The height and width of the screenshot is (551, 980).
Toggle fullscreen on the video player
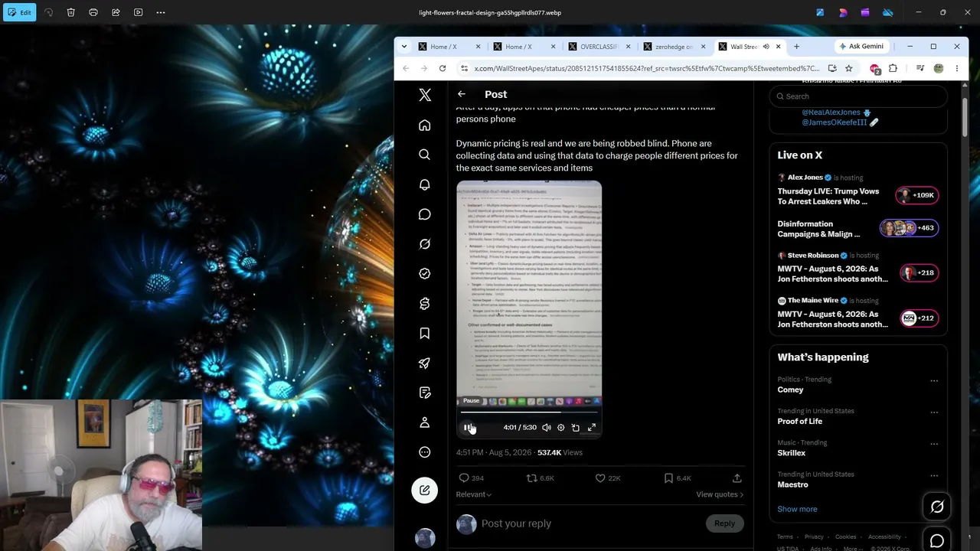click(592, 428)
